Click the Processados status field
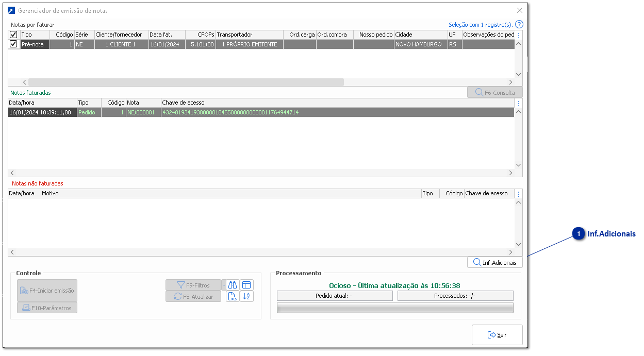The image size is (644, 356). click(x=455, y=296)
